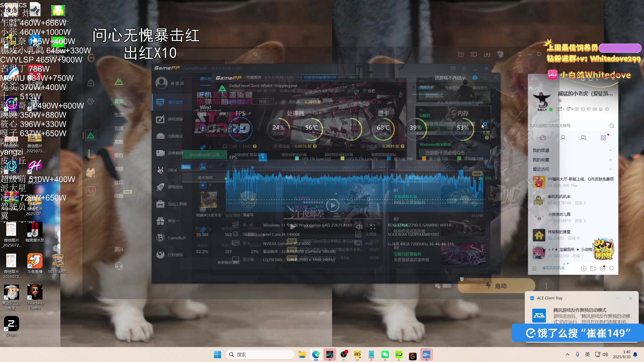Screen dimensions: 644x362
Task: Open YY福利大厅 channel in recent list
Action: point(573,182)
